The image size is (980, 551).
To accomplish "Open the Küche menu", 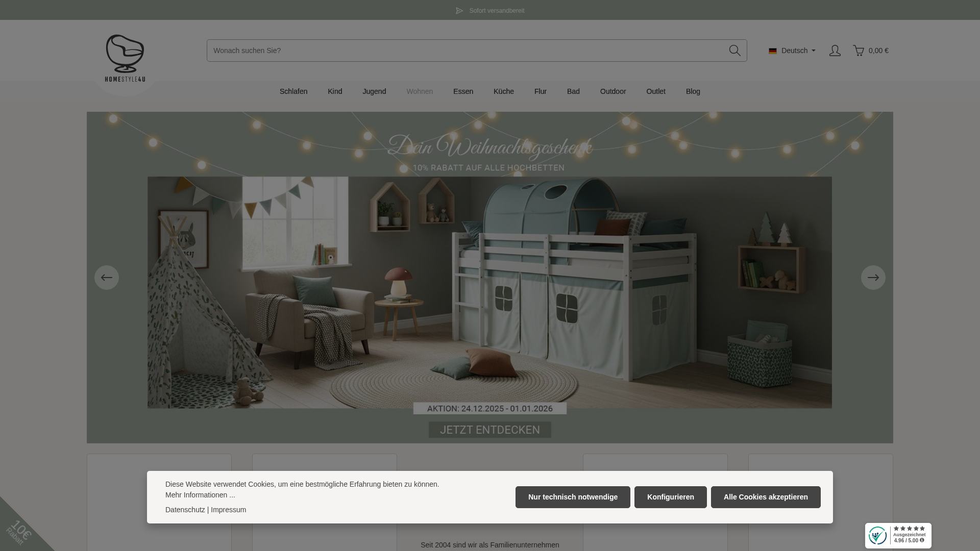I will tap(504, 91).
